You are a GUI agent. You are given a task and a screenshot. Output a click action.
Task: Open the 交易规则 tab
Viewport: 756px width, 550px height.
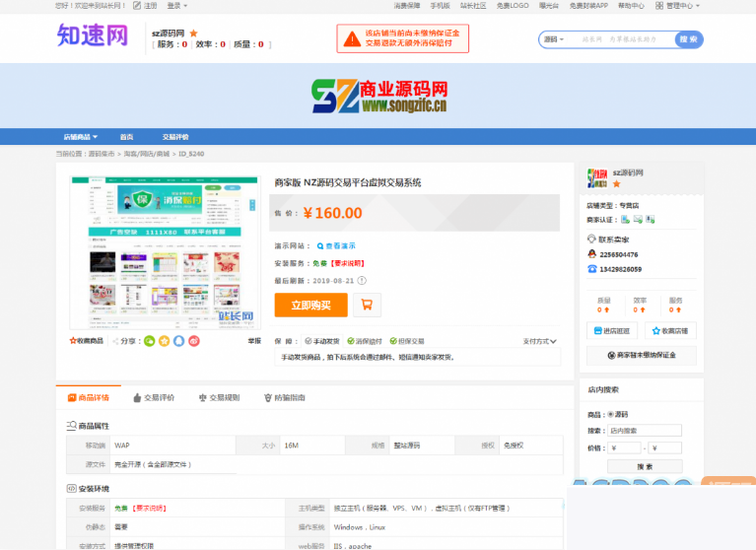click(x=219, y=398)
